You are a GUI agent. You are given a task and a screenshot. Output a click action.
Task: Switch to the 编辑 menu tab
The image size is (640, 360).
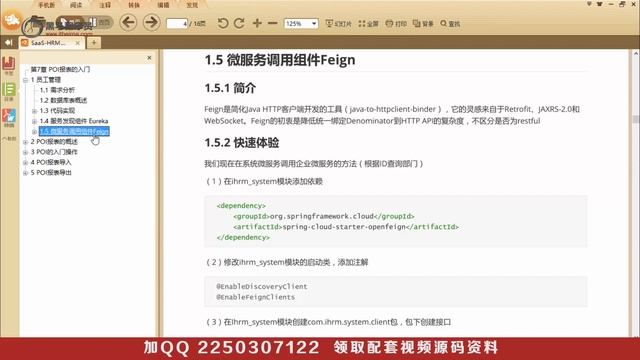click(163, 5)
